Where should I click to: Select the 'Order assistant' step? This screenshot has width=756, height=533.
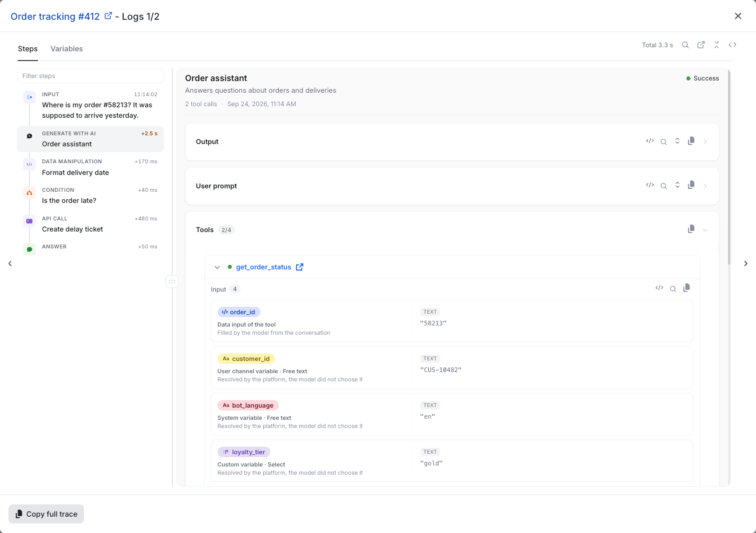(x=90, y=139)
